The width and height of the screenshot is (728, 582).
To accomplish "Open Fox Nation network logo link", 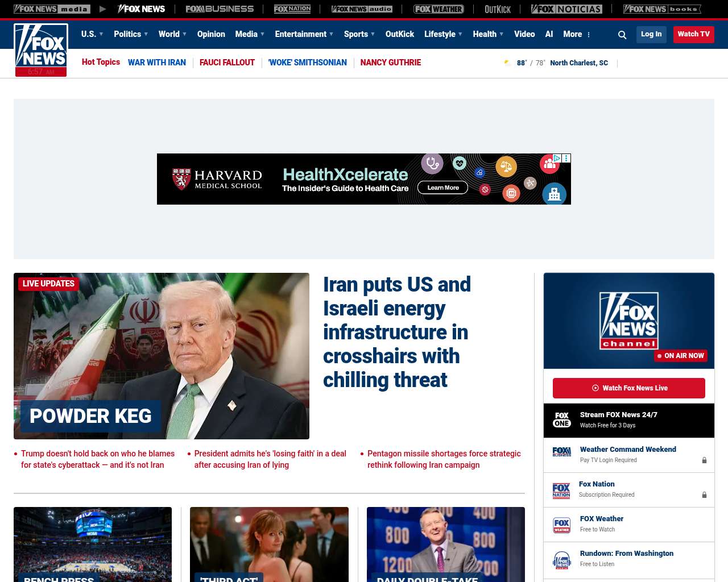I will pyautogui.click(x=292, y=9).
